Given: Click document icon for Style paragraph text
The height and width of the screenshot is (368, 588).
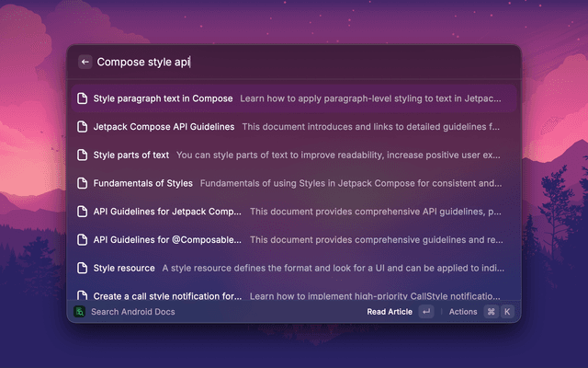Looking at the screenshot, I should (x=82, y=98).
